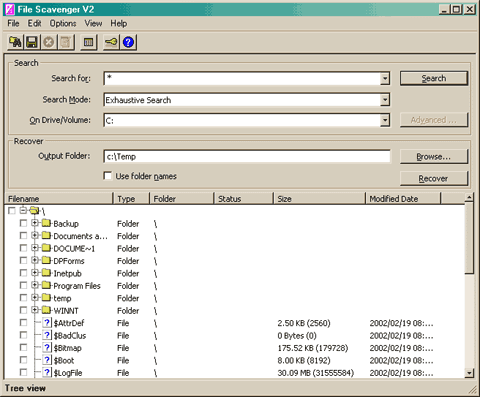Click the $Bitmap file icon
Image resolution: width=480 pixels, height=397 pixels.
(x=47, y=348)
